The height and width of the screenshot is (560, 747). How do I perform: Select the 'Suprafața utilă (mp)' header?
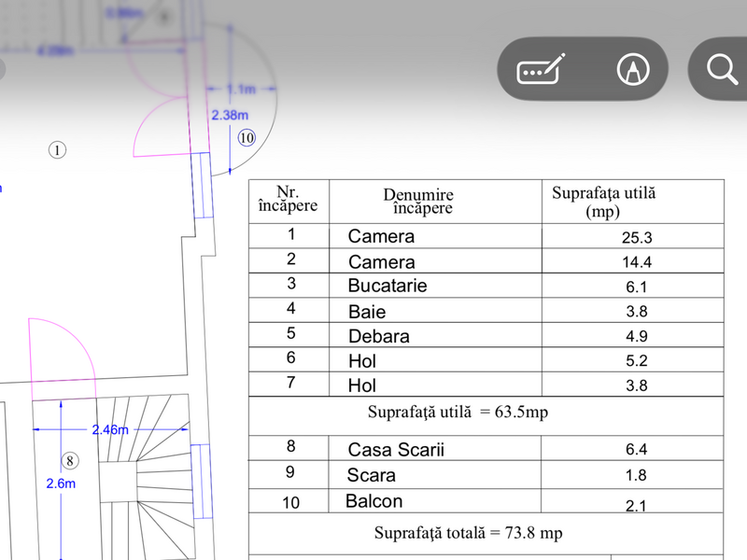(x=603, y=202)
